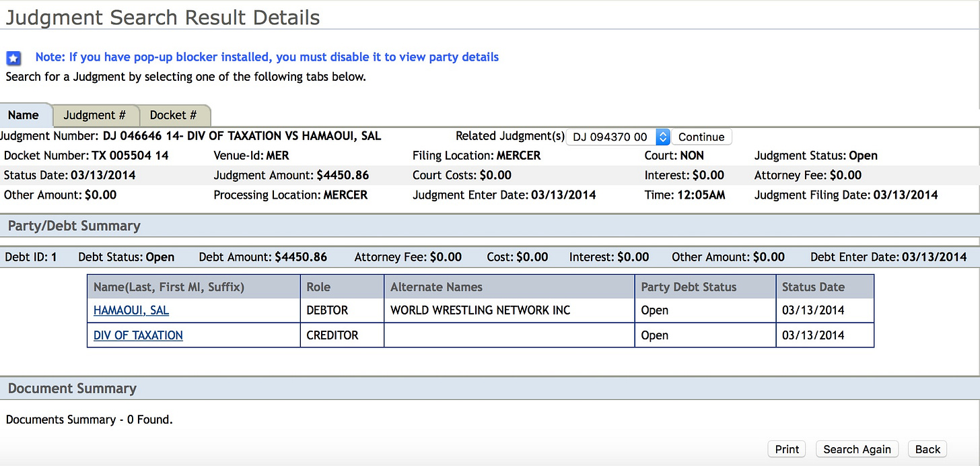Open the DIV OF TAXATION party link

[x=138, y=335]
